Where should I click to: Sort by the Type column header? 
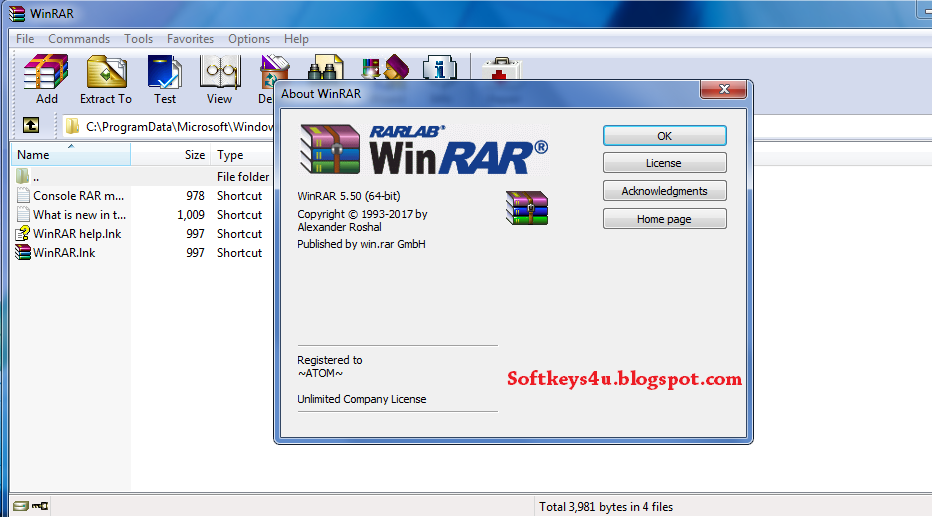[243, 155]
